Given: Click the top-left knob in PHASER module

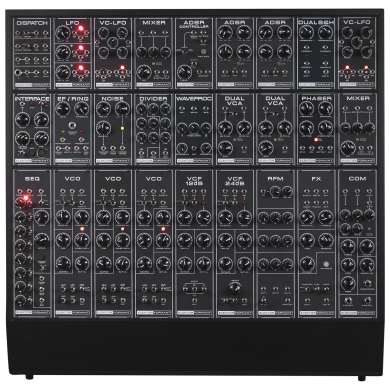Looking at the screenshot, I should click(x=306, y=109).
